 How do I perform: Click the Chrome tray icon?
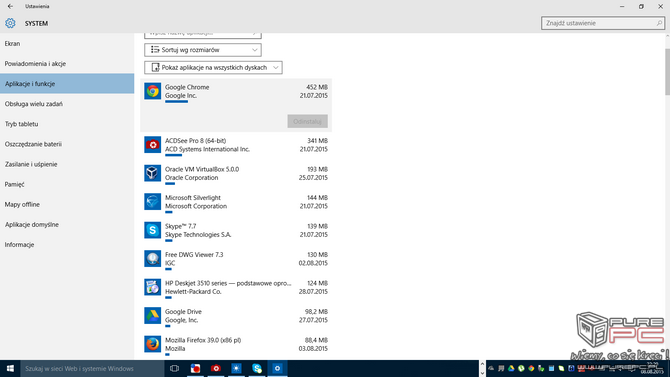tap(531, 368)
